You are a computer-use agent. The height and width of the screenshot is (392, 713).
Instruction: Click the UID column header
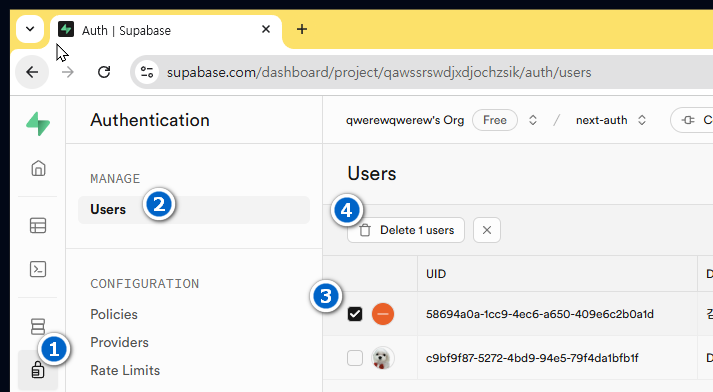click(436, 274)
